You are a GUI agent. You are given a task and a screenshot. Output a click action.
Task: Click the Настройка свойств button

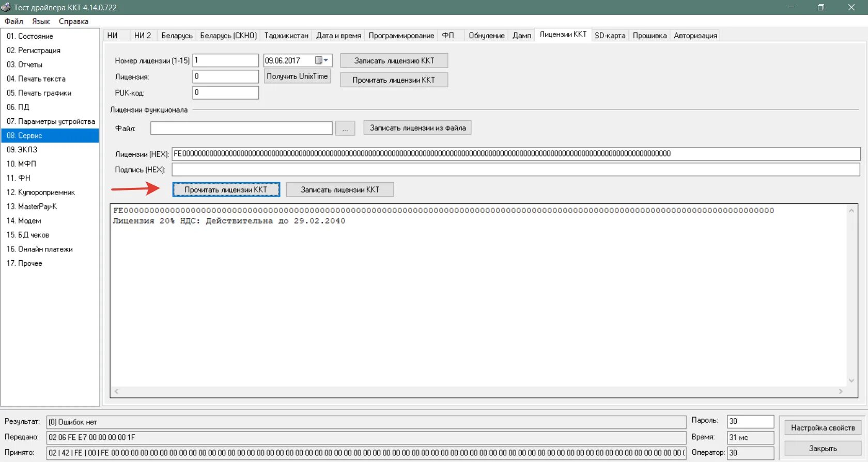(823, 427)
